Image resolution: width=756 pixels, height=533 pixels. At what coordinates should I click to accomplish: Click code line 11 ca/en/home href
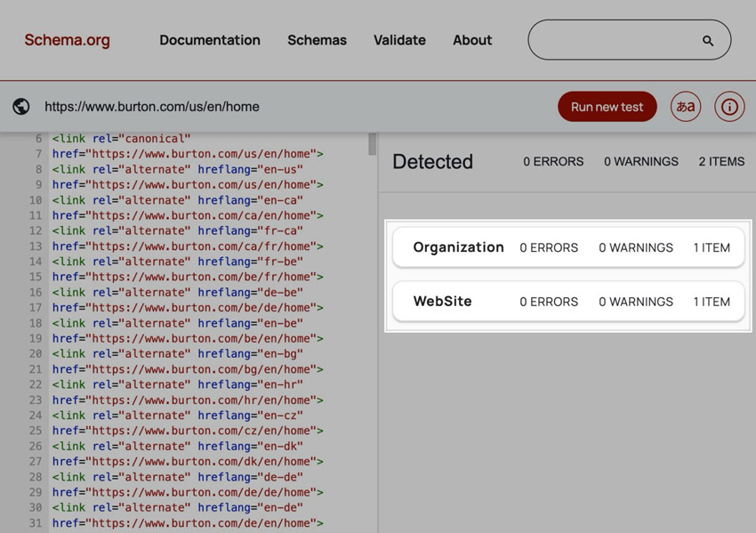coord(188,215)
